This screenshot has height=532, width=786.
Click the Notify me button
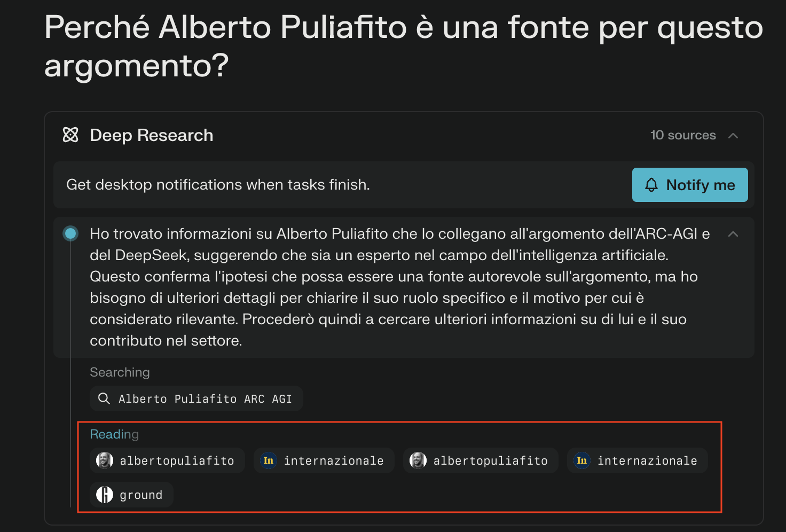(x=690, y=185)
